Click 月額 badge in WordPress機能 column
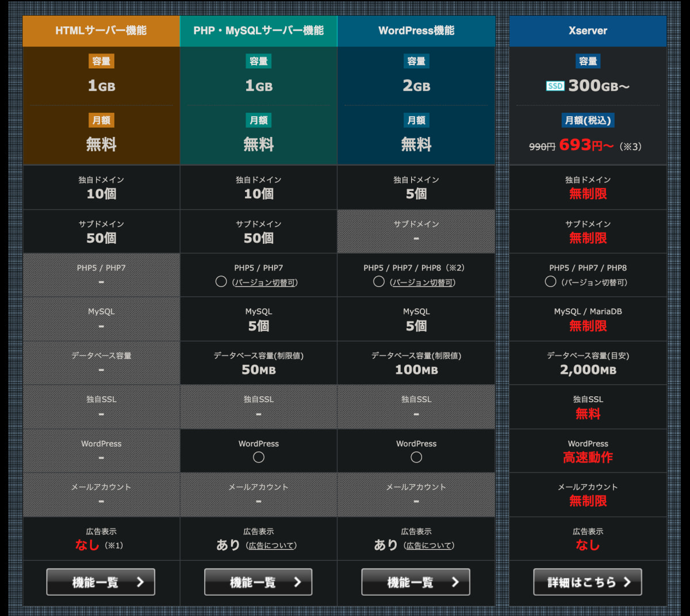This screenshot has height=616, width=690. coord(416,120)
